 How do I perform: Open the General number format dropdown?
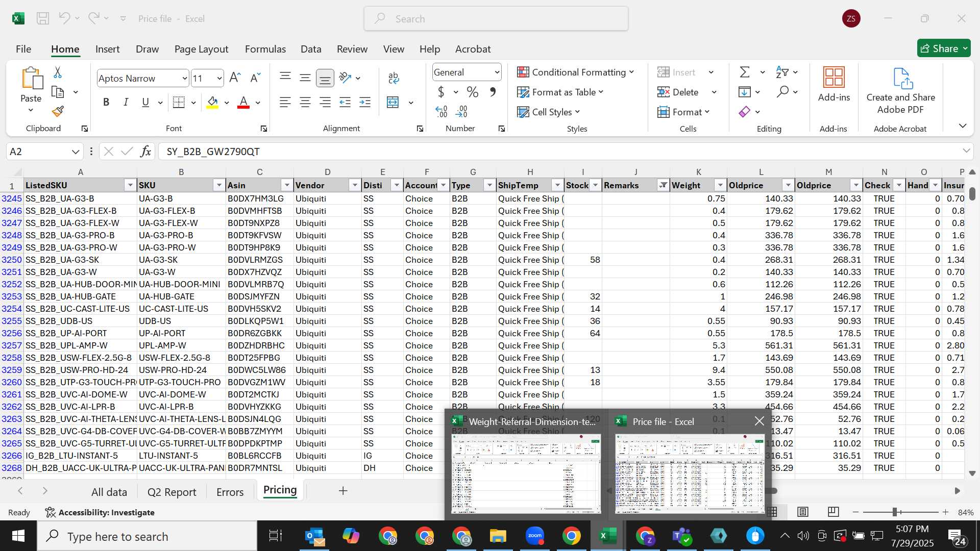coord(497,72)
